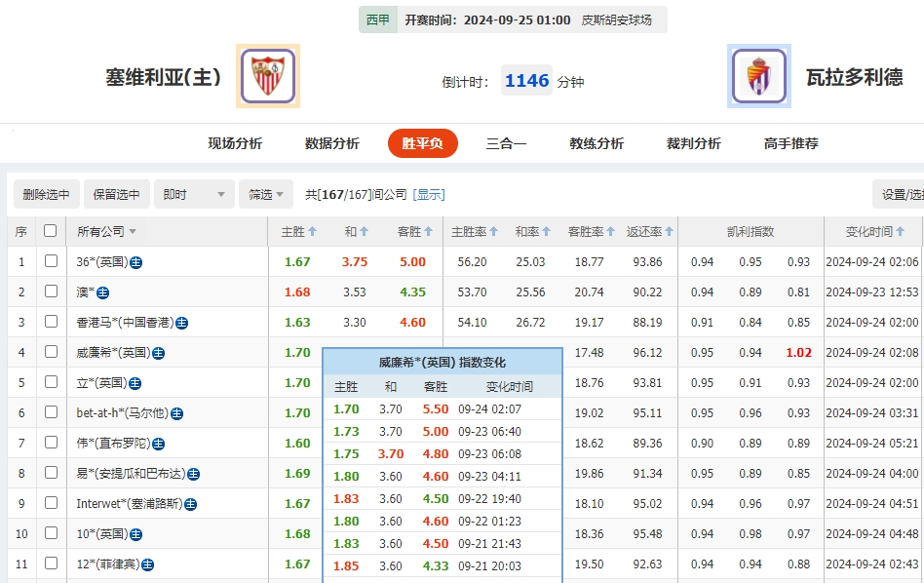Click the countdown value 1146 minutes
Image resolution: width=924 pixels, height=583 pixels.
click(526, 81)
